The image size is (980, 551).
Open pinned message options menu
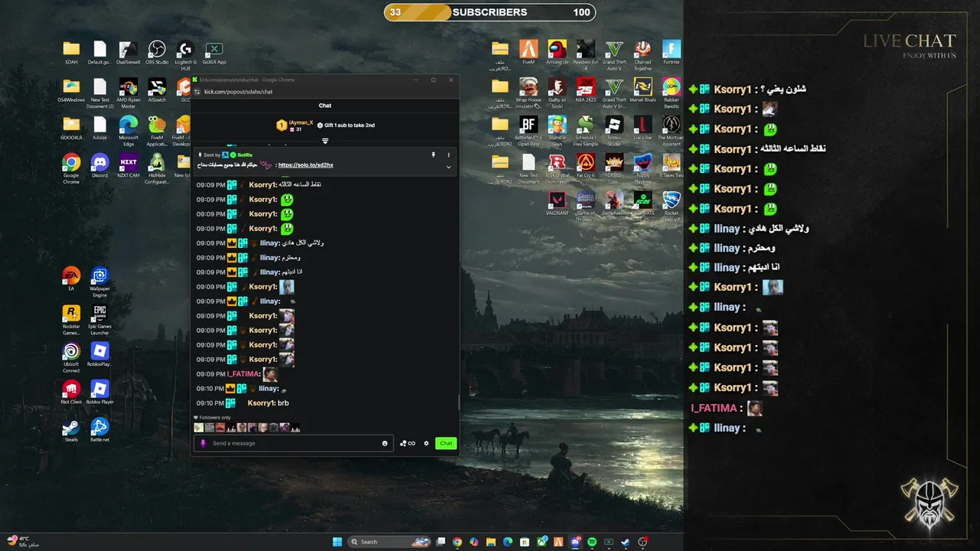[x=449, y=155]
